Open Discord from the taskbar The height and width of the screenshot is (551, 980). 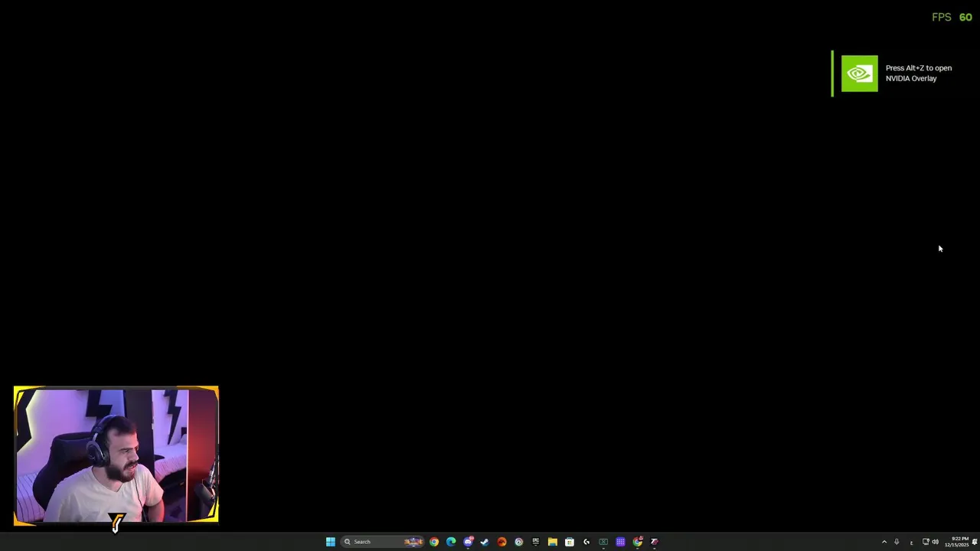(468, 542)
